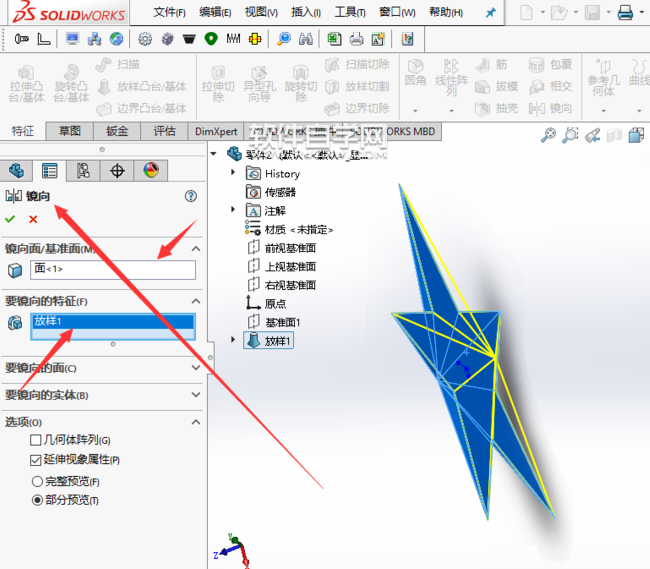Image resolution: width=650 pixels, height=569 pixels.
Task: Switch to the DimXpert tab
Action: pyautogui.click(x=216, y=131)
